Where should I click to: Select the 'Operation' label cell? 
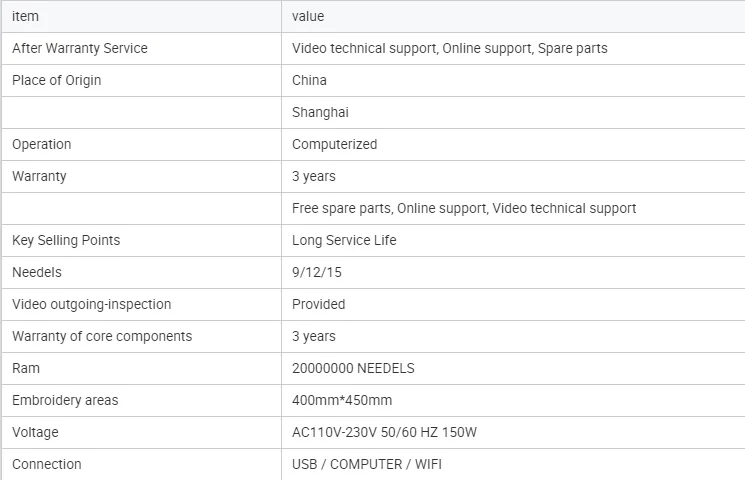(x=142, y=144)
